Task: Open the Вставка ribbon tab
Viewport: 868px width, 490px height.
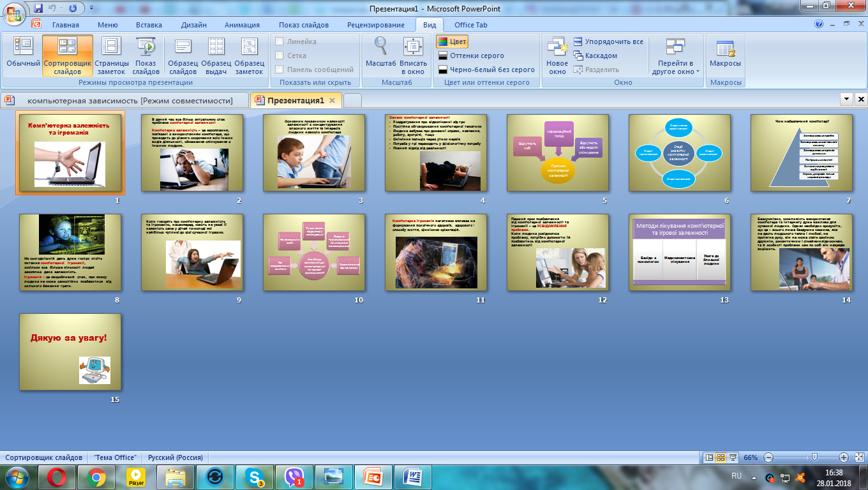Action: 149,25
